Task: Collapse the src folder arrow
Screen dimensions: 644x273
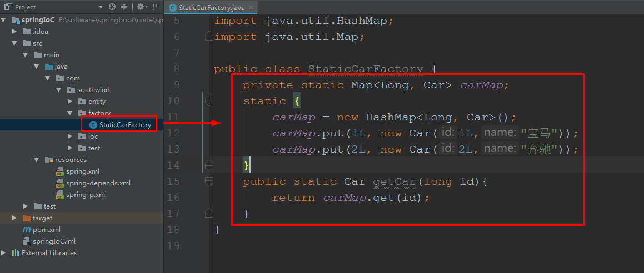Action: 14,43
